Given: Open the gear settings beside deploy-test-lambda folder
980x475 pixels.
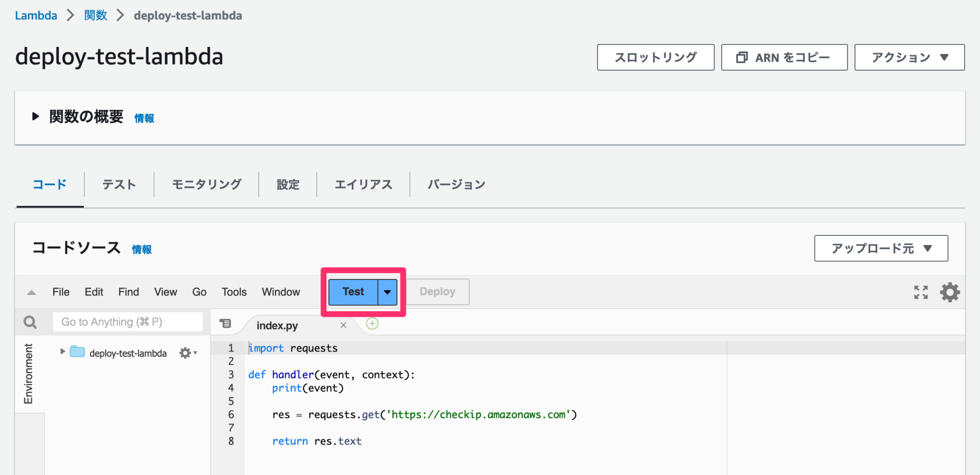Looking at the screenshot, I should coord(186,353).
